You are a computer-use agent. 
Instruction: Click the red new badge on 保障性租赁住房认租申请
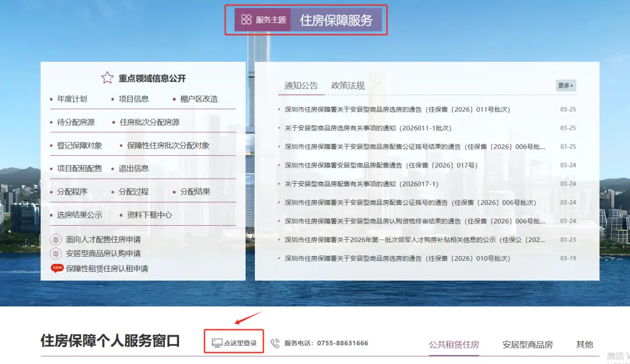click(57, 267)
